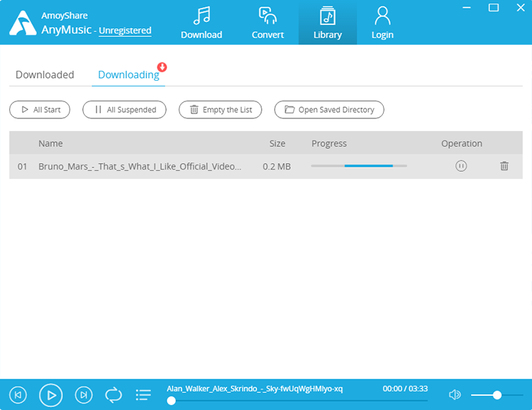Click the Size column header
Image resolution: width=532 pixels, height=410 pixels.
[277, 143]
